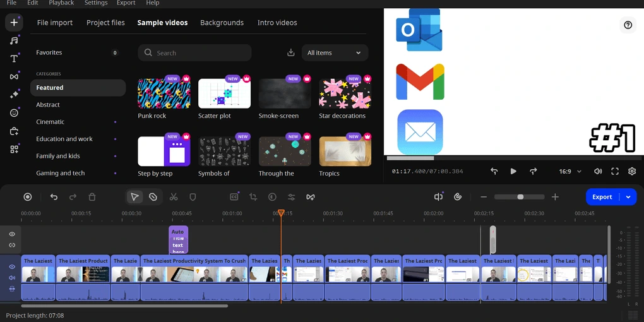Zoom out timeline with minus button

pos(484,197)
